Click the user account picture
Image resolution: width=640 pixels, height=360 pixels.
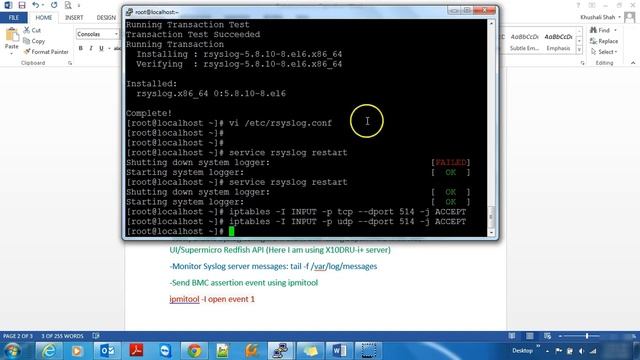(x=630, y=17)
